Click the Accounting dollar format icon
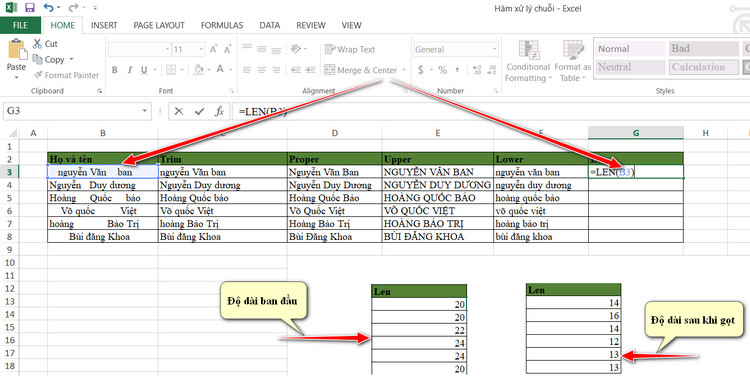 [421, 70]
